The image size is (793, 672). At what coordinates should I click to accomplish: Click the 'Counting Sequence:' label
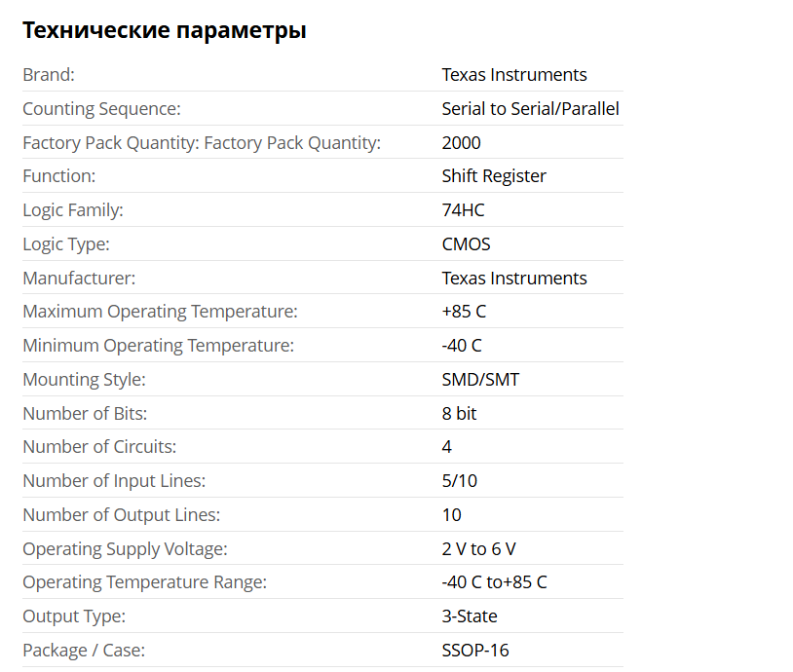point(101,109)
